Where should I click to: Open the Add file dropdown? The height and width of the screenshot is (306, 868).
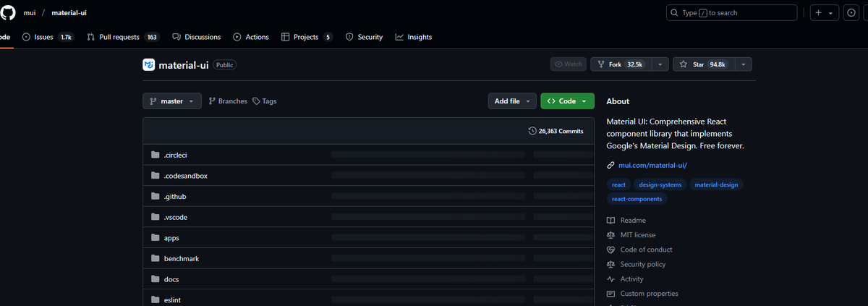click(513, 101)
